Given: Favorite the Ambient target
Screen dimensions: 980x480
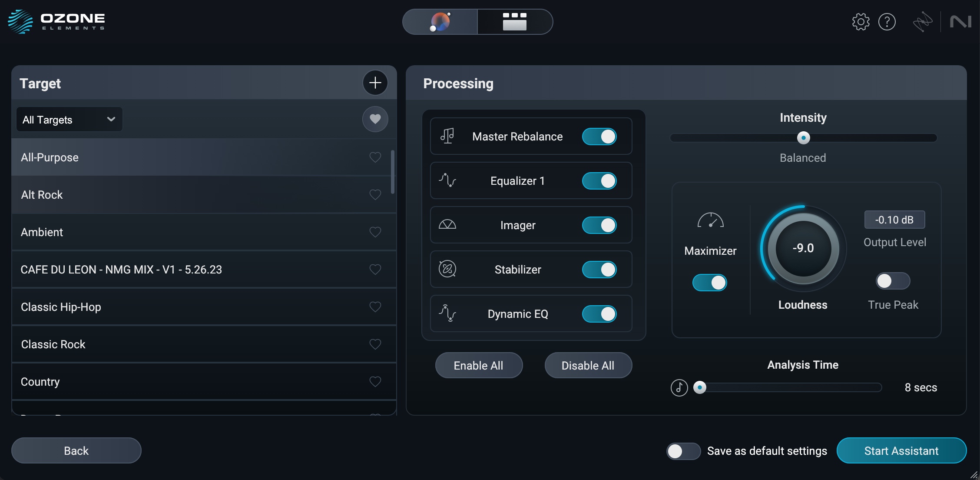Looking at the screenshot, I should click(375, 232).
